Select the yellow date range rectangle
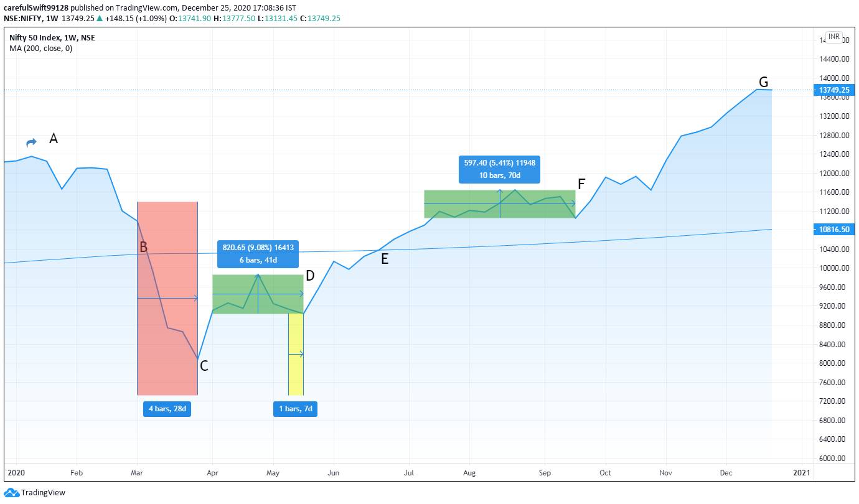The width and height of the screenshot is (859, 504). 296,354
